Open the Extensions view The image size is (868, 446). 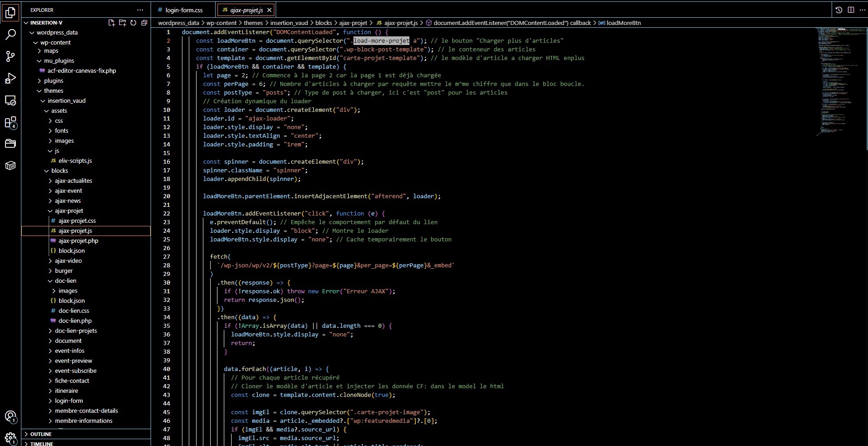pos(10,123)
